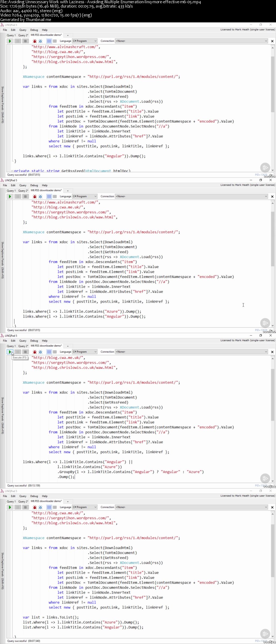Click the blue bug icon in bottom frame
The image size is (276, 644).
pos(40,507)
